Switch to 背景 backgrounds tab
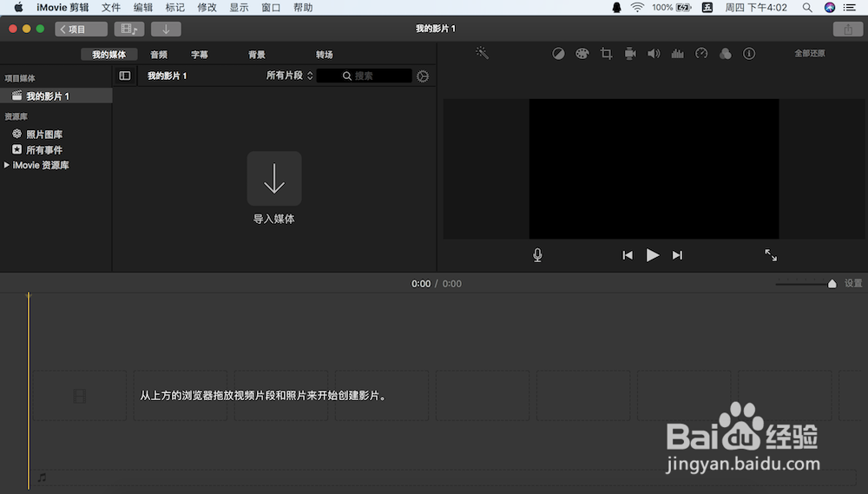The height and width of the screenshot is (494, 868). tap(256, 55)
